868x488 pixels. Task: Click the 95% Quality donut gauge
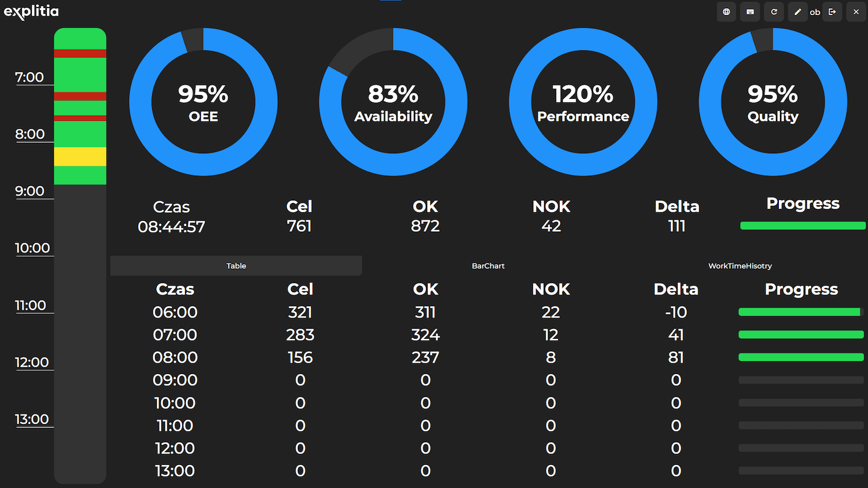pos(773,102)
